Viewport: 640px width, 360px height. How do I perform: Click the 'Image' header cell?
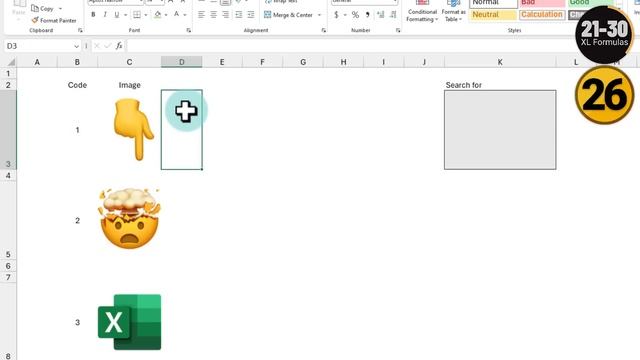129,85
